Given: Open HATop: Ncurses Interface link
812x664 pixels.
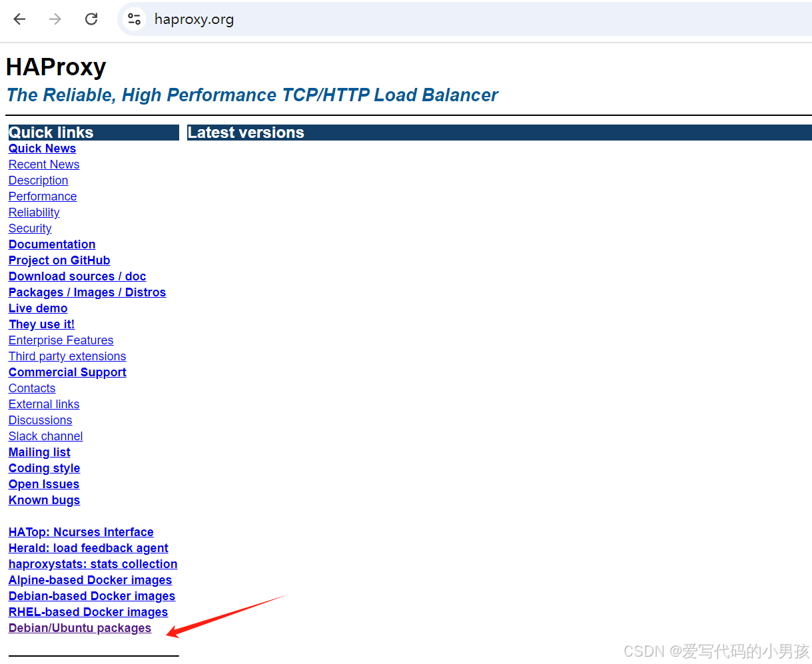Looking at the screenshot, I should pyautogui.click(x=81, y=532).
